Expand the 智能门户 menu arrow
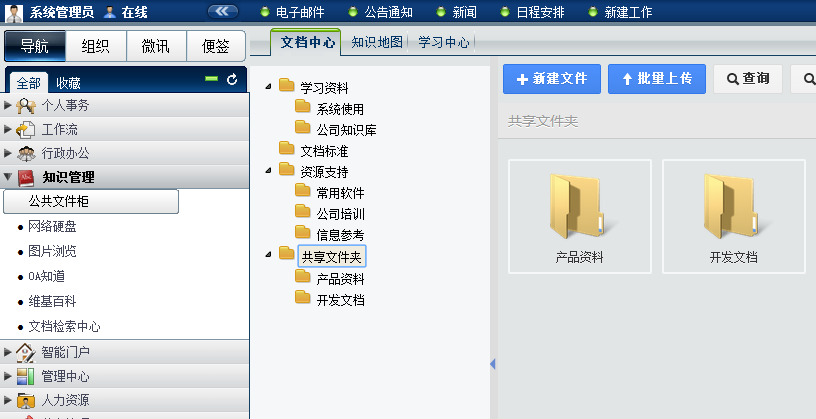This screenshot has height=419, width=816. [7, 352]
